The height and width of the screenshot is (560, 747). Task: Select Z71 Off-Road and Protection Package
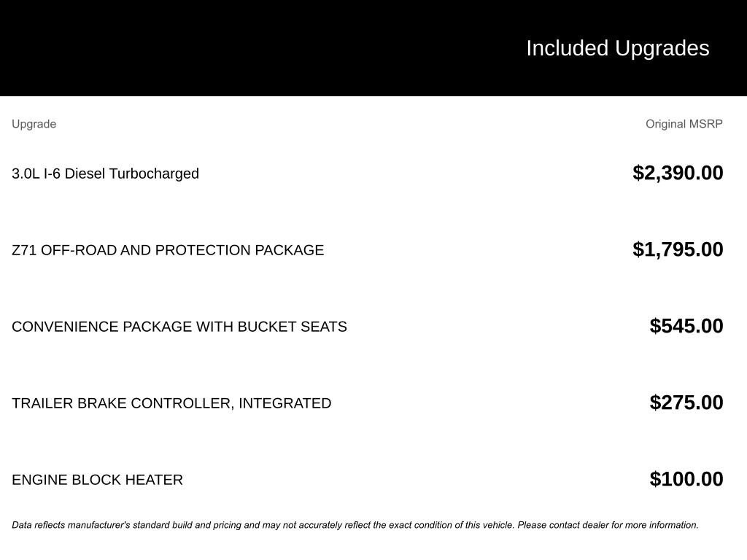click(168, 250)
